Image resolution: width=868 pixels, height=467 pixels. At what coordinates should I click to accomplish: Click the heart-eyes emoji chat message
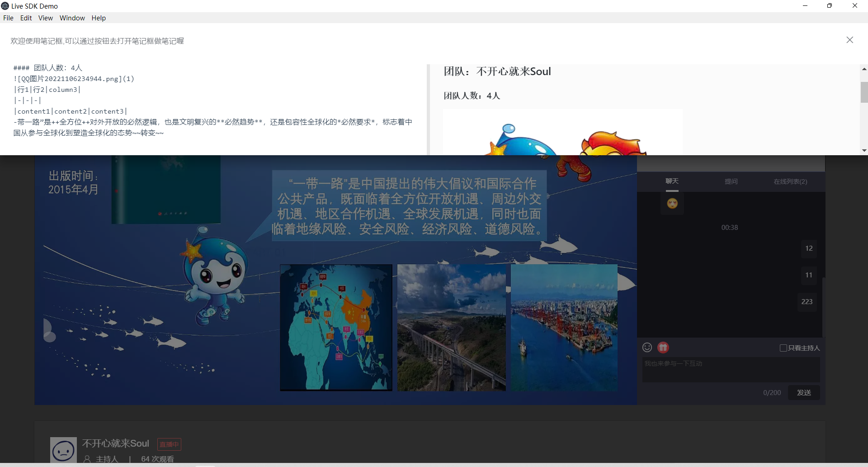672,204
